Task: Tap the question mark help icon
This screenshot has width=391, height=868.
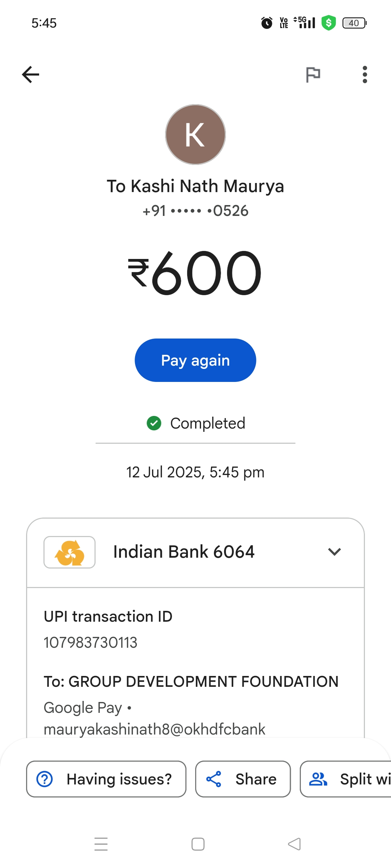Action: [x=45, y=779]
